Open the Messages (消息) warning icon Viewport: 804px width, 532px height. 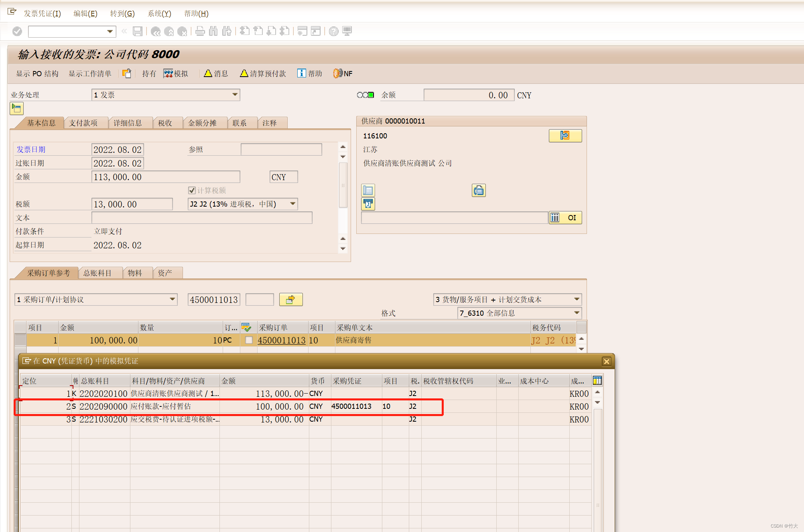click(x=216, y=73)
